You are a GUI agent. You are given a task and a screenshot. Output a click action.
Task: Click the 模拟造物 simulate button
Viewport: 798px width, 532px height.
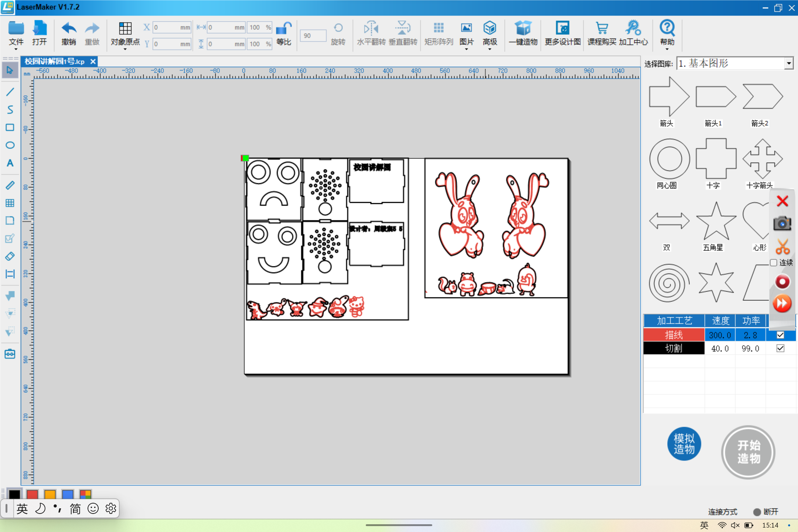(x=684, y=444)
